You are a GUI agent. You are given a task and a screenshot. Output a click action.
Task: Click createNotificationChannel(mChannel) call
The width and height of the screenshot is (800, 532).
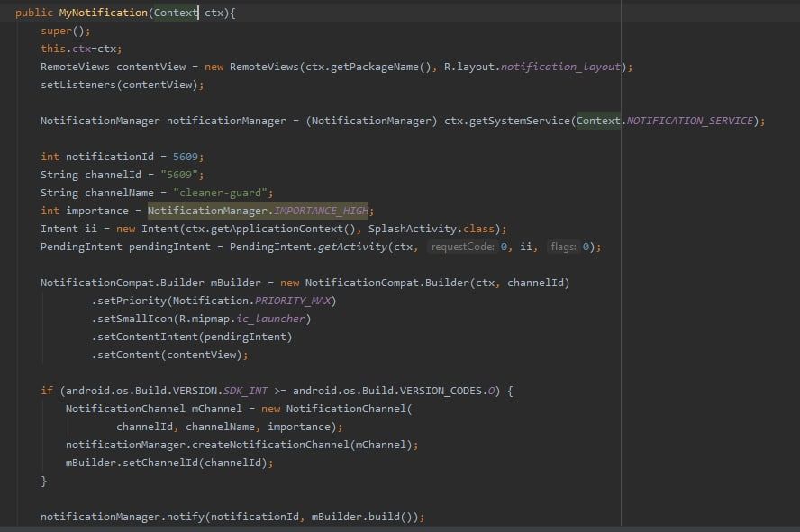tap(302, 445)
